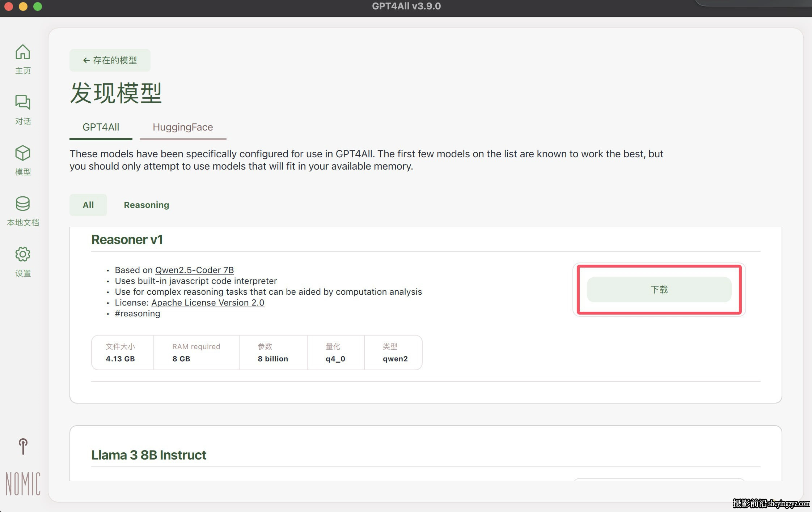Click the 4.13 GB file size value

120,359
